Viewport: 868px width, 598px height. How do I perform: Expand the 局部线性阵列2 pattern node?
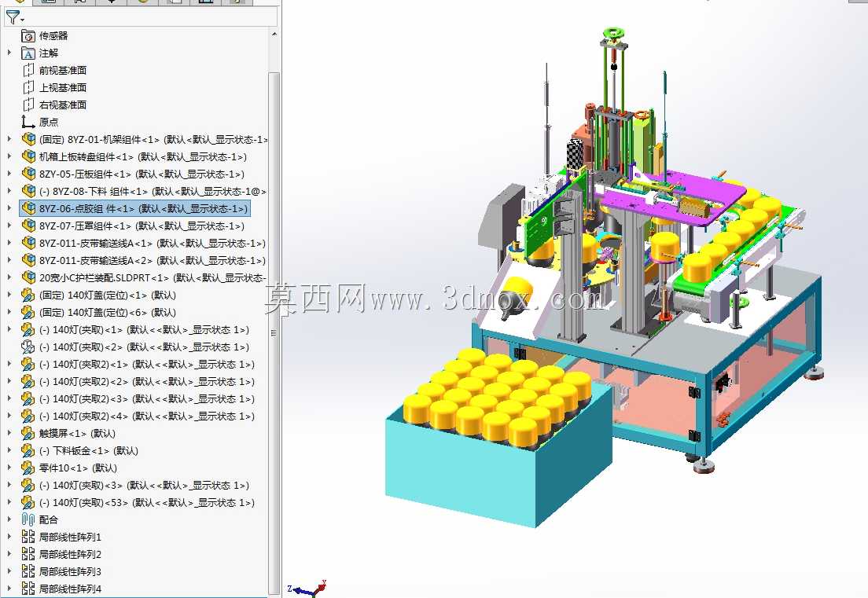click(9, 554)
